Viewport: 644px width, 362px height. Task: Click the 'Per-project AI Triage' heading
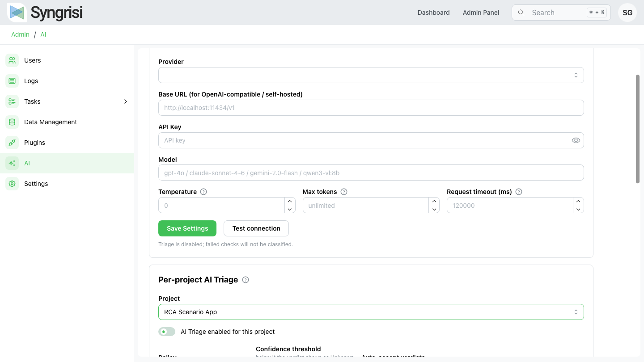click(198, 280)
